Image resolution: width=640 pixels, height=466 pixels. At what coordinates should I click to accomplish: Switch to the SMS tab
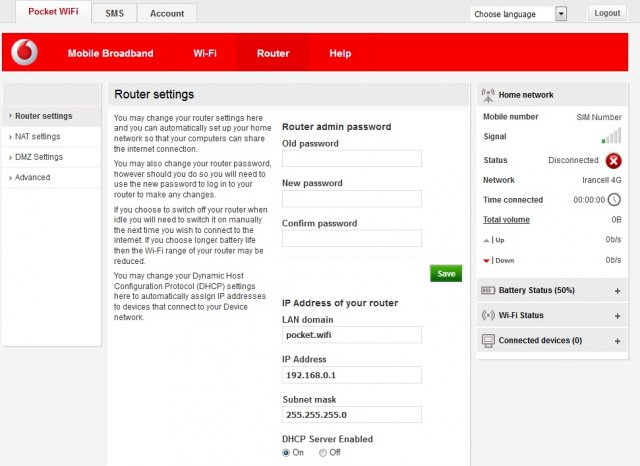(114, 14)
